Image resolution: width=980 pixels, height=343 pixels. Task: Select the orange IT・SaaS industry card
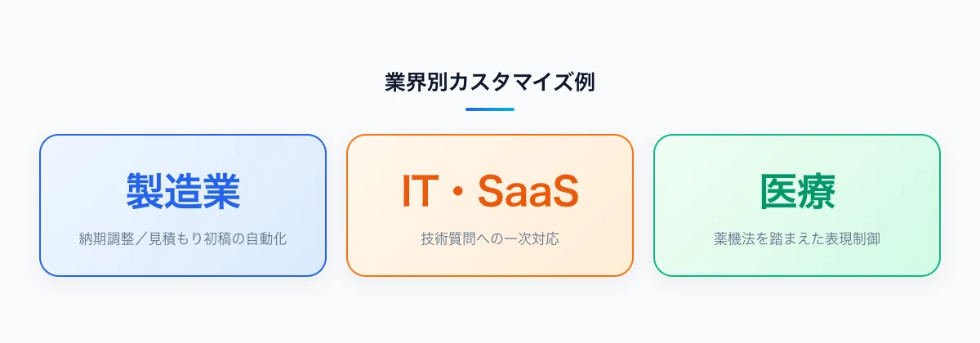(490, 205)
